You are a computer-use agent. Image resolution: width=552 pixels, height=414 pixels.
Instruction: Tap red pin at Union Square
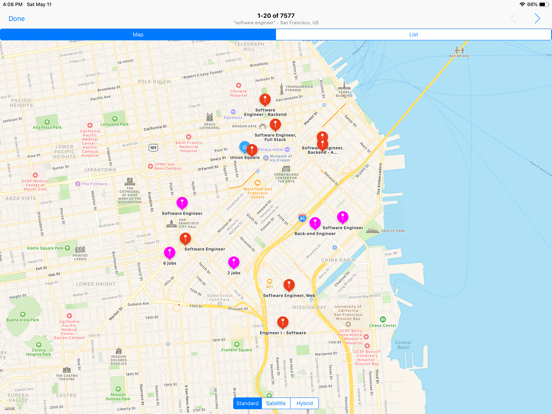(x=252, y=150)
